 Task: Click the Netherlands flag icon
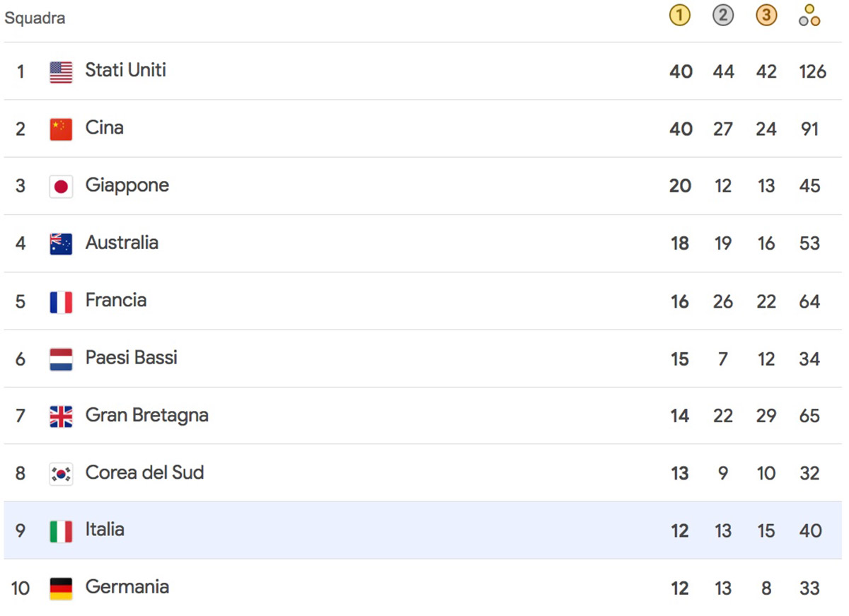pyautogui.click(x=60, y=358)
